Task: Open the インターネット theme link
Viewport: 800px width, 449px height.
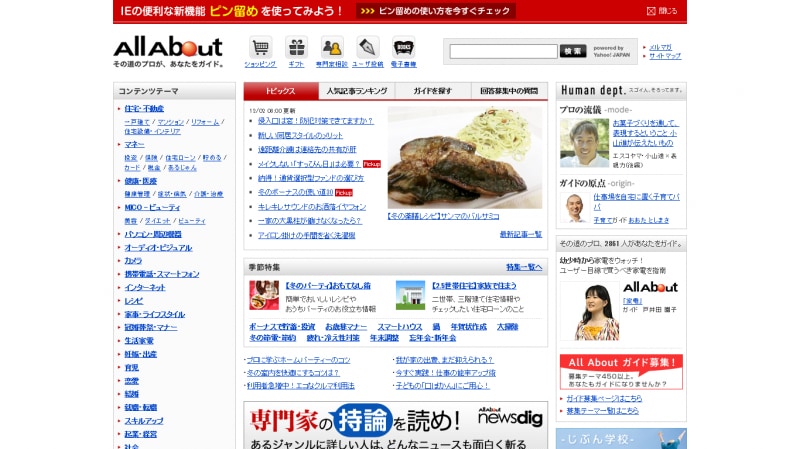Action: [145, 287]
